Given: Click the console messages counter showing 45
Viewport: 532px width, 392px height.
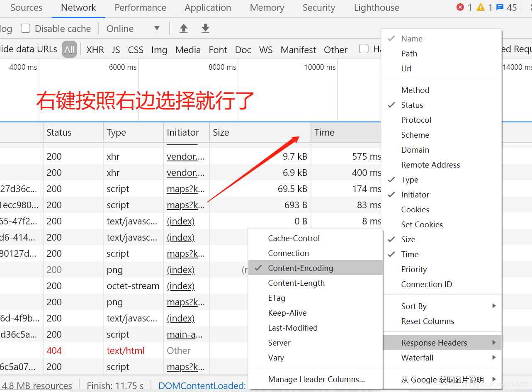Looking at the screenshot, I should [x=506, y=7].
